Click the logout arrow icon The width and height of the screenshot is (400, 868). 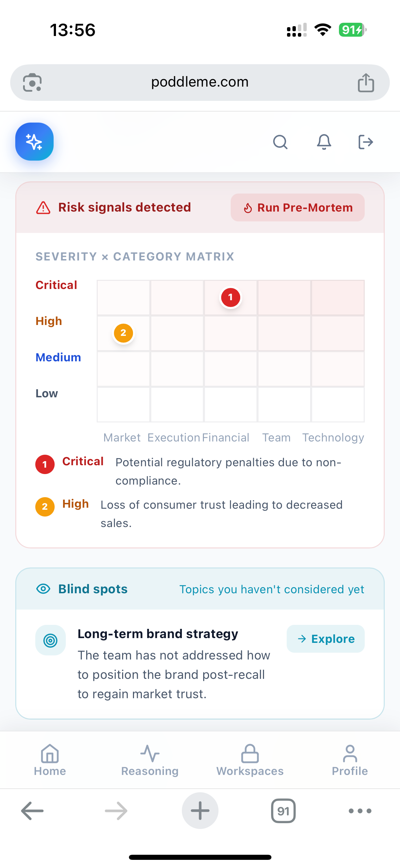[366, 142]
